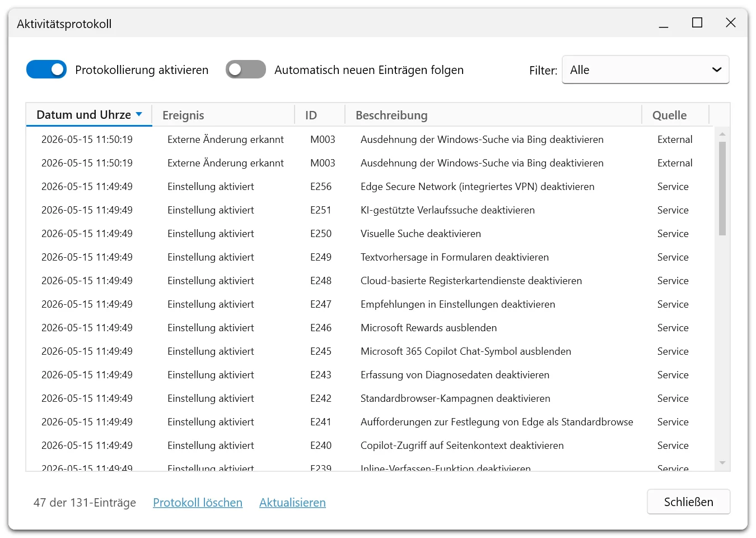Click the Service source cell in E247 row
Image resolution: width=756 pixels, height=538 pixels.
[x=673, y=304]
